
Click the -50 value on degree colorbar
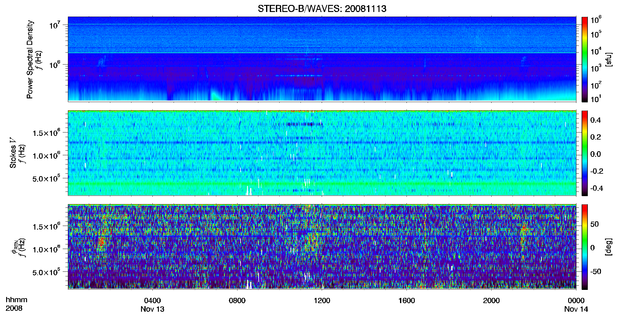[x=595, y=271]
